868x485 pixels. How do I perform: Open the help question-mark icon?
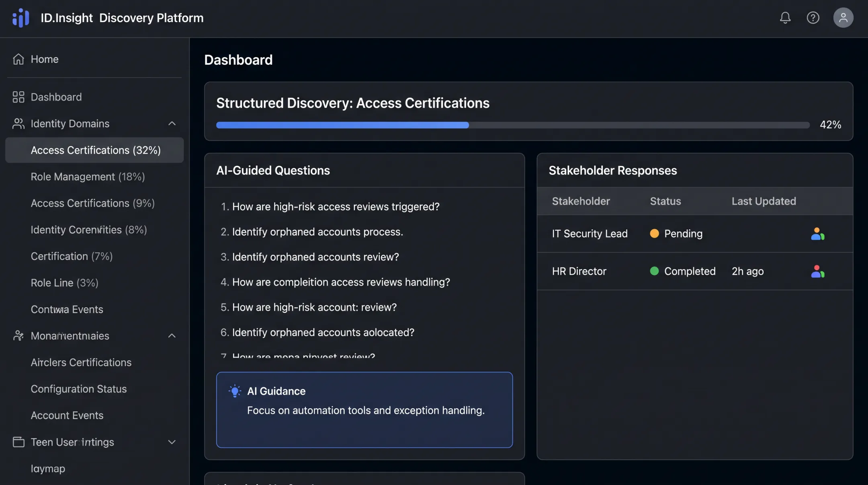[813, 18]
